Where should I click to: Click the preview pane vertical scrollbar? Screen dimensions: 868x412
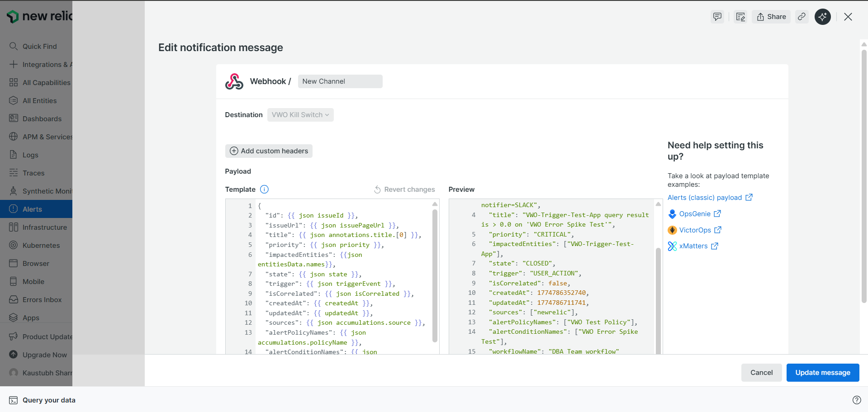[658, 301]
